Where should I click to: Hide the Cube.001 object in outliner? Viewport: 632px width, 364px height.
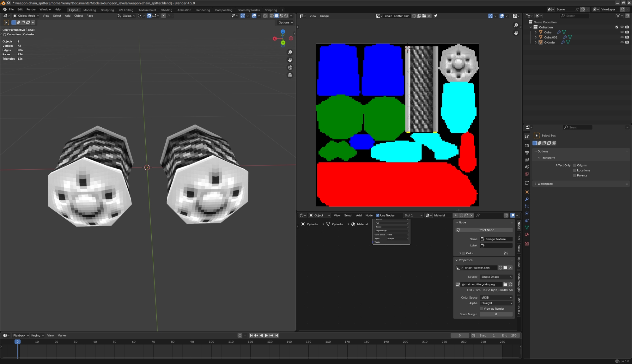click(622, 37)
